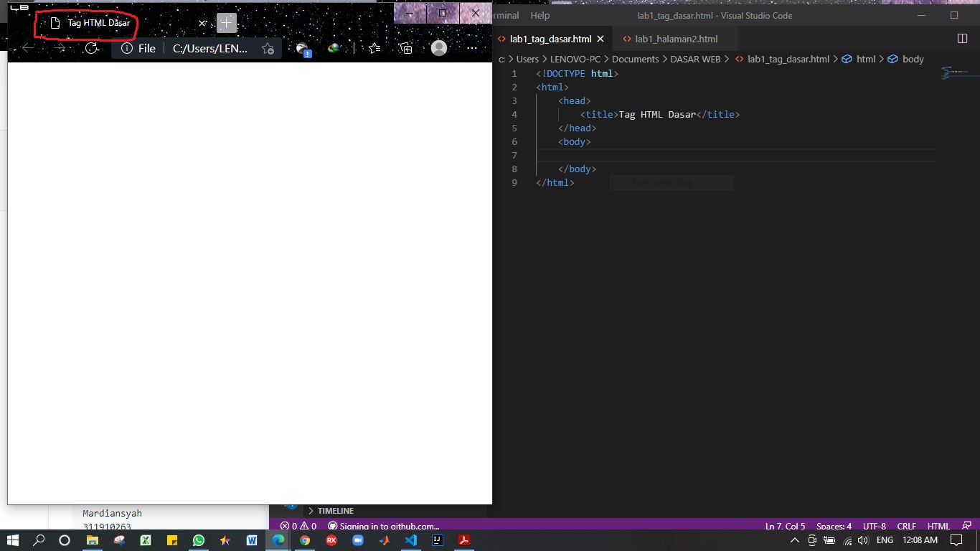The width and height of the screenshot is (980, 551).
Task: Click Ln 7, Col 5 indicator
Action: [785, 526]
